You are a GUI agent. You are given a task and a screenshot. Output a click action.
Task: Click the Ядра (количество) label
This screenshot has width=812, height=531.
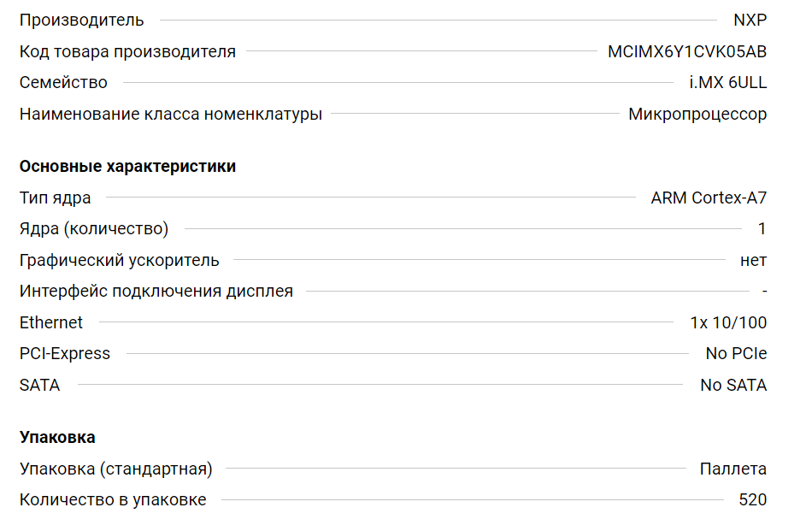coord(94,229)
